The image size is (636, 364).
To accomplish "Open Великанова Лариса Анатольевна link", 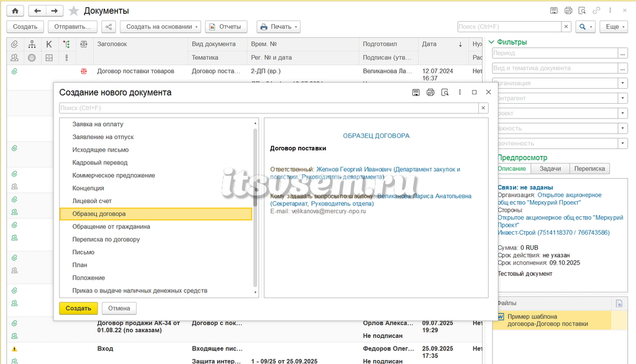I will pyautogui.click(x=371, y=199).
